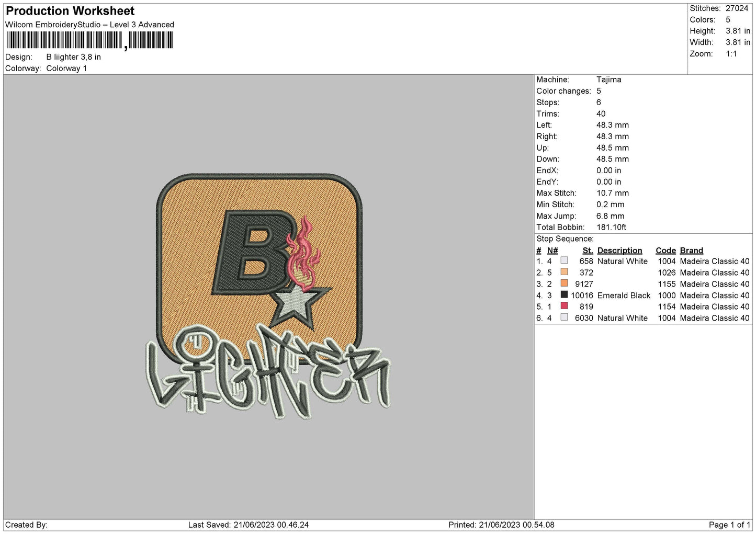Click the Min Stitch value 0.2 mm
Image resolution: width=756 pixels, height=534 pixels.
[x=611, y=204]
